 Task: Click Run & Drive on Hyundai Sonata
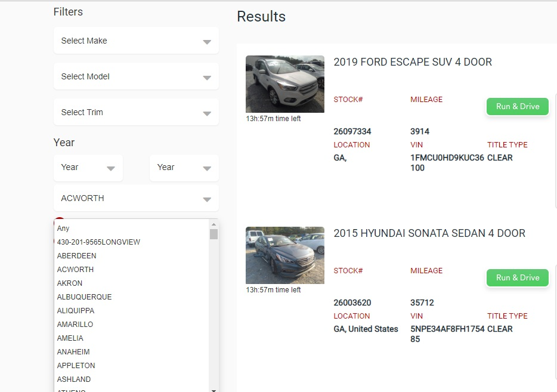[518, 277]
